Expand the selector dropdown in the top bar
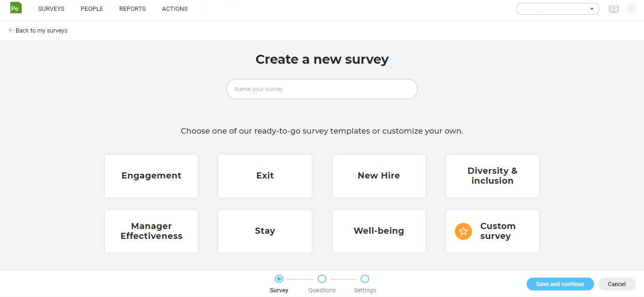644x297 pixels. click(x=592, y=8)
